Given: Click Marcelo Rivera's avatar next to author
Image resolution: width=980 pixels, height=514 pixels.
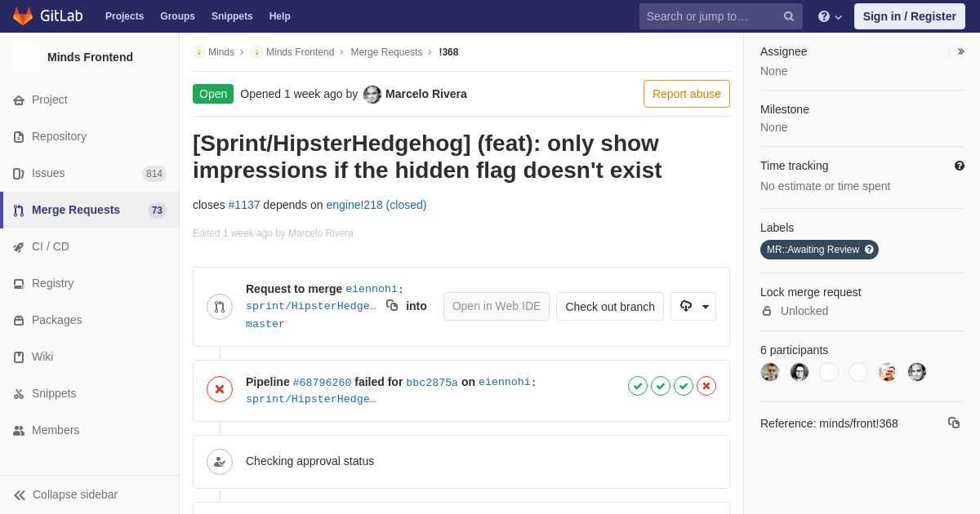Looking at the screenshot, I should (x=372, y=94).
